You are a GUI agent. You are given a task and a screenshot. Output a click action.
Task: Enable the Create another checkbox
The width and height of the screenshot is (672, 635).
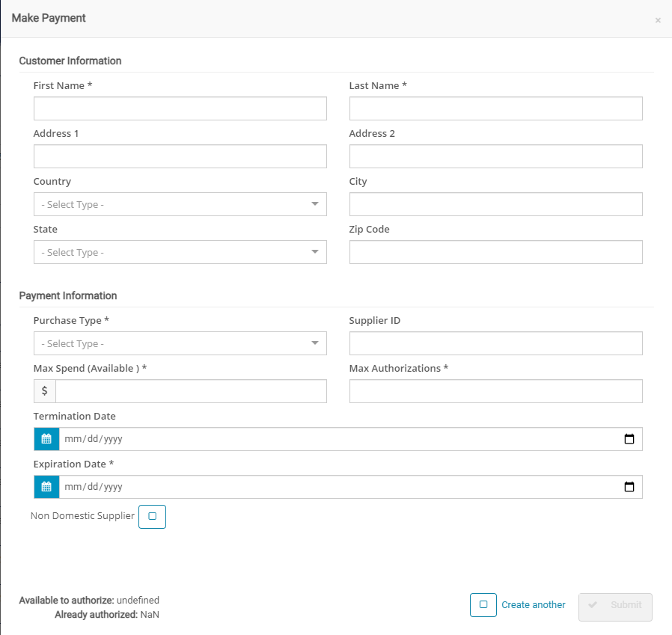tap(483, 604)
